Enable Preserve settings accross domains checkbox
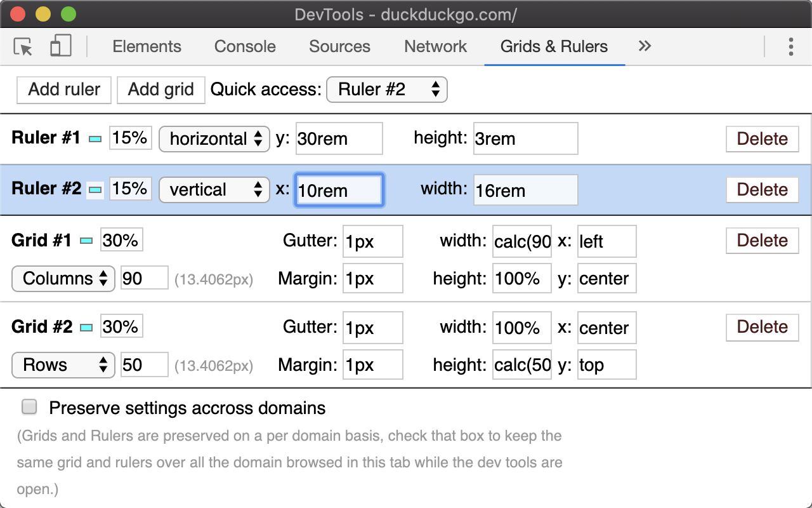 (29, 407)
